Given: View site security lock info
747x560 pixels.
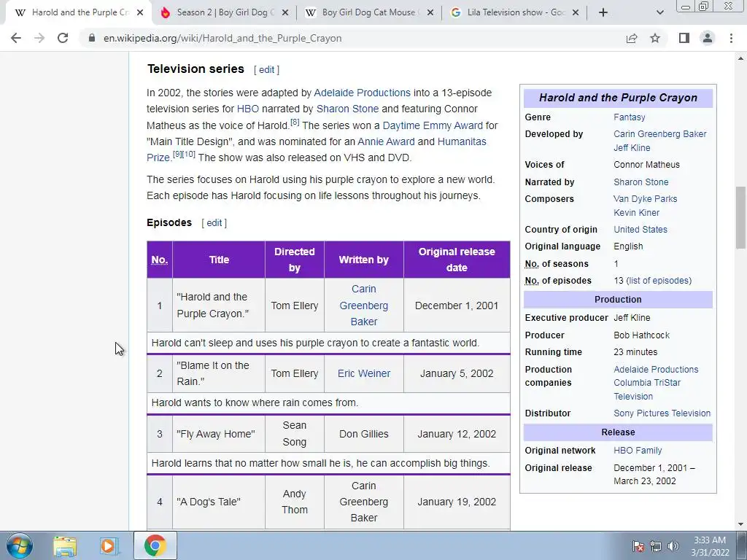Looking at the screenshot, I should point(92,38).
